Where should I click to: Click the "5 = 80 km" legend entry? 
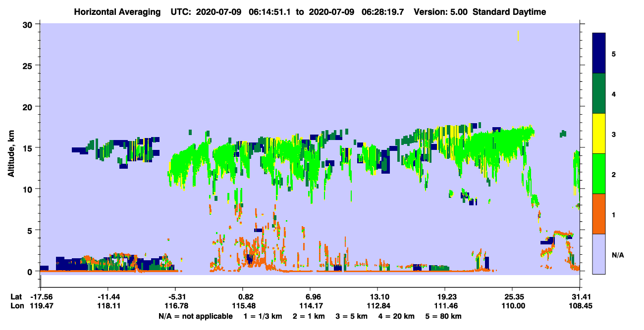click(x=443, y=316)
